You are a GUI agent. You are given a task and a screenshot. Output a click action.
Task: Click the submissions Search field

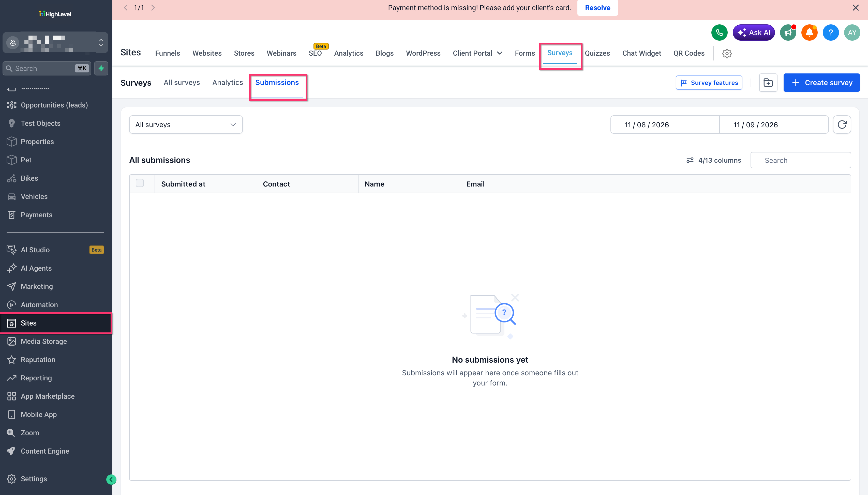pyautogui.click(x=800, y=160)
